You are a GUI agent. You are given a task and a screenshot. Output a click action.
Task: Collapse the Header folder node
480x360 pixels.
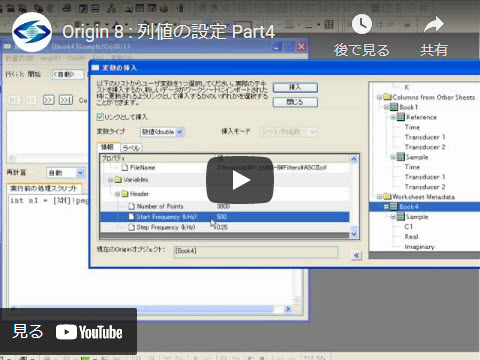coord(117,194)
